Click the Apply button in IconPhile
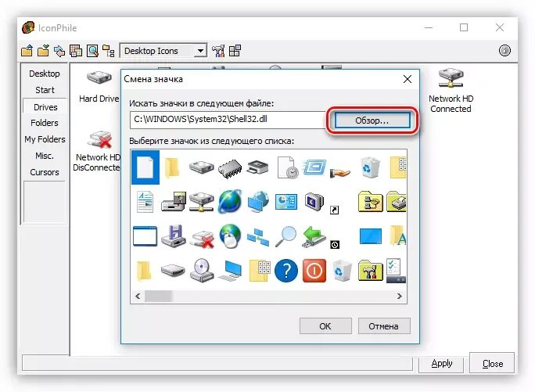Viewport: 535px width, 392px height. 441,363
